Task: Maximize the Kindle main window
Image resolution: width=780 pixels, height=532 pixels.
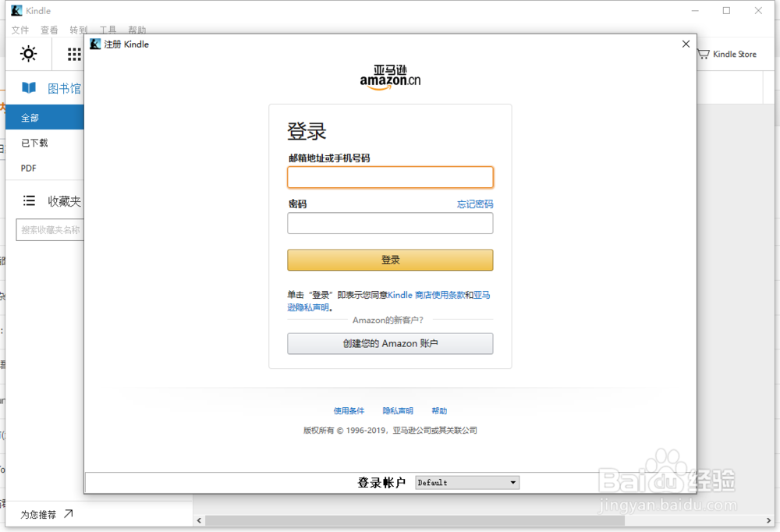Action: 726,10
